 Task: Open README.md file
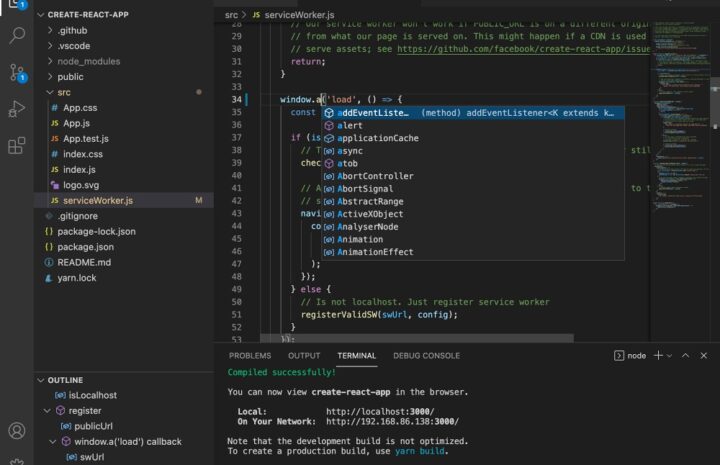point(124,262)
